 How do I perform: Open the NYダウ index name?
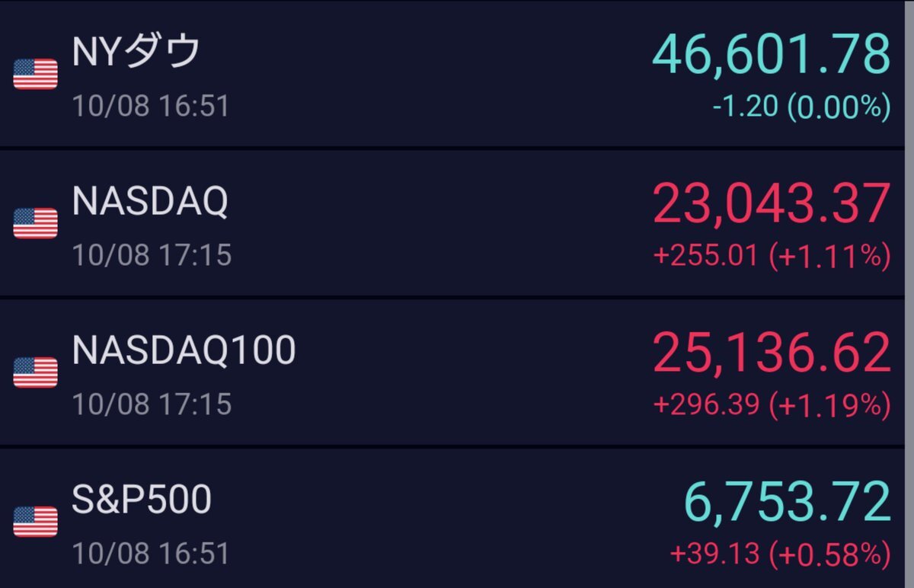[x=137, y=53]
